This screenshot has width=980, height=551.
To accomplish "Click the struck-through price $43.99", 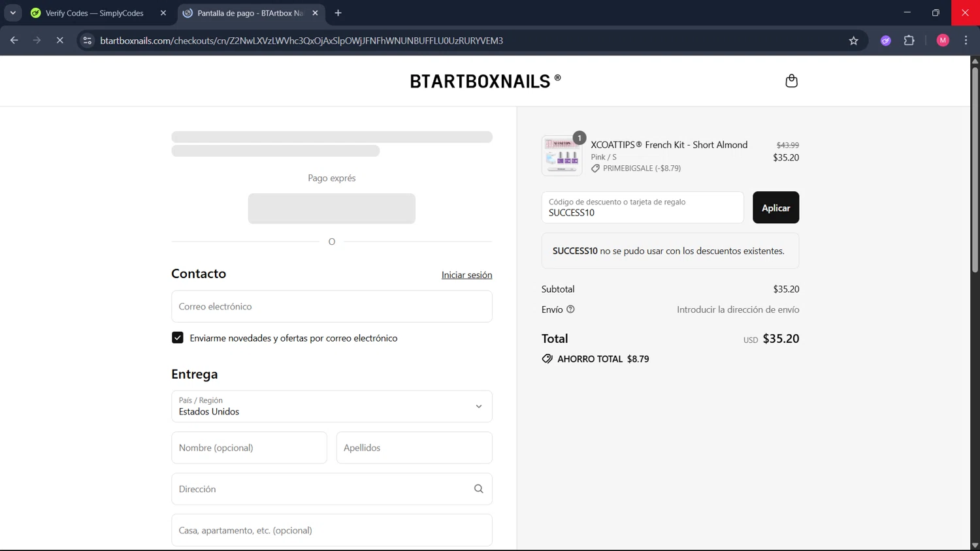I will point(788,145).
